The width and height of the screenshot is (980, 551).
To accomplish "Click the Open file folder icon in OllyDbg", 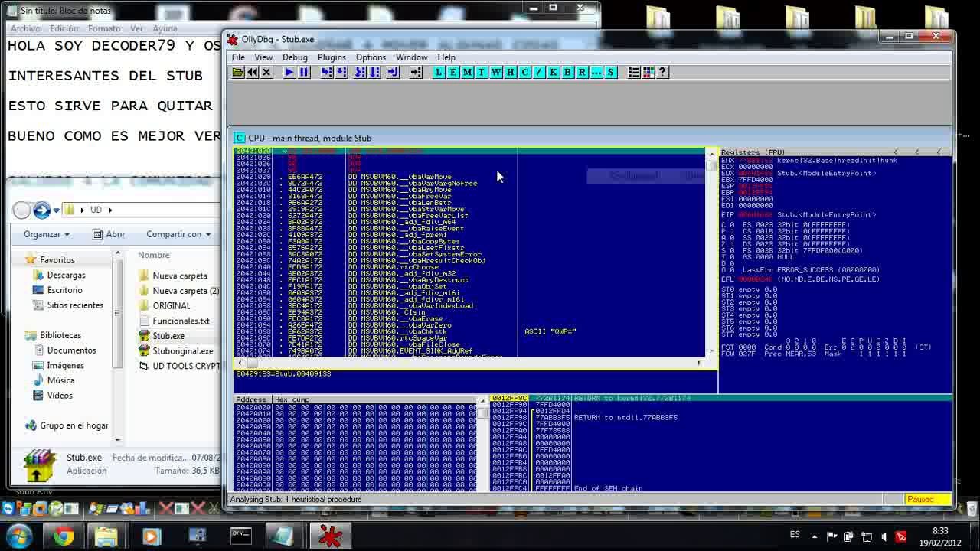I will 238,72.
